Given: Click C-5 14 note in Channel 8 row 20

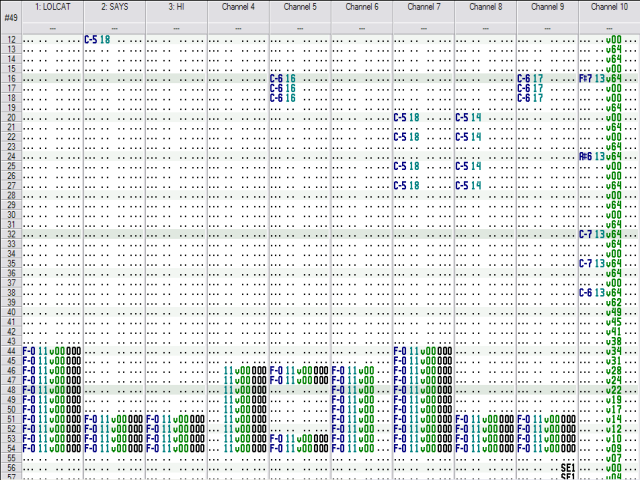Looking at the screenshot, I should pyautogui.click(x=468, y=118).
